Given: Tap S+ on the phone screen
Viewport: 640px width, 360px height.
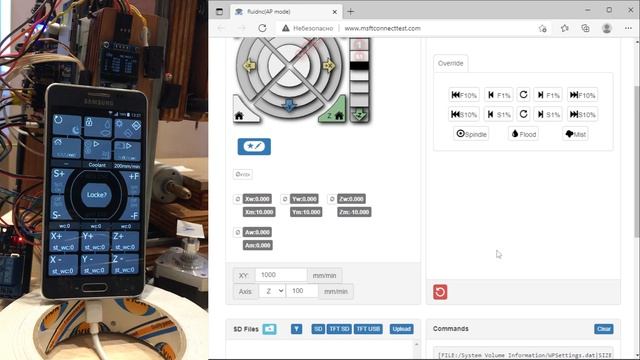Looking at the screenshot, I should (59, 180).
